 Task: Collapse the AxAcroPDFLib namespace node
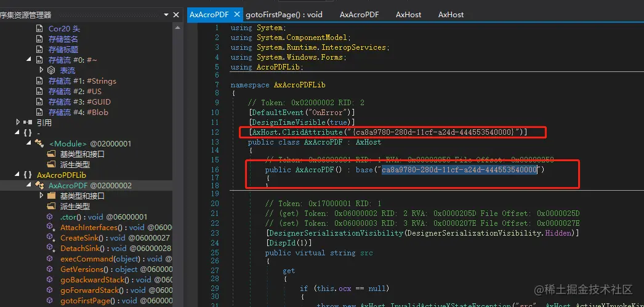click(x=17, y=175)
